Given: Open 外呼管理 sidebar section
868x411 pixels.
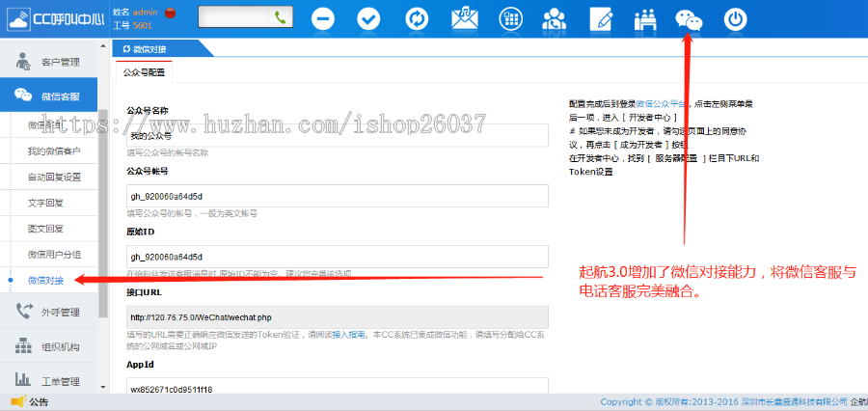Looking at the screenshot, I should 49,313.
